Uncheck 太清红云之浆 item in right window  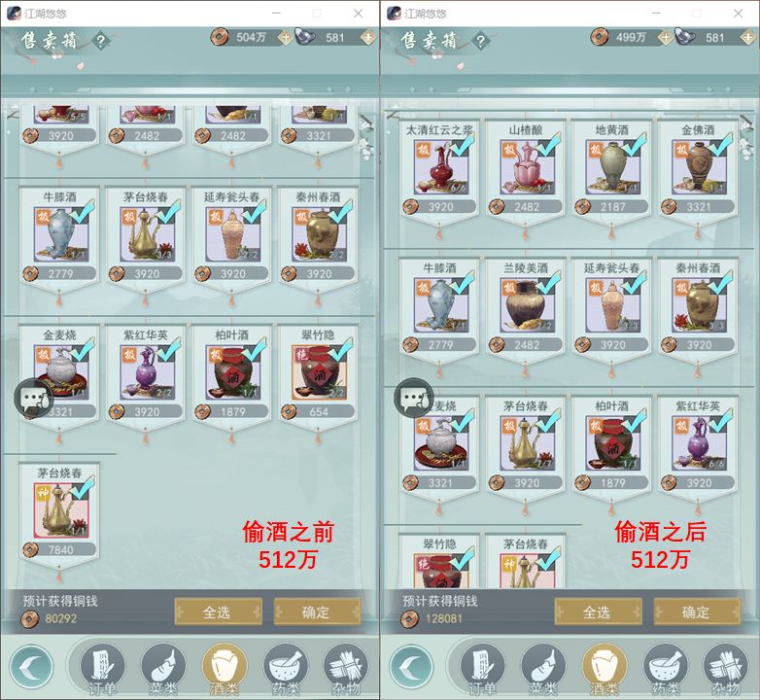(440, 168)
